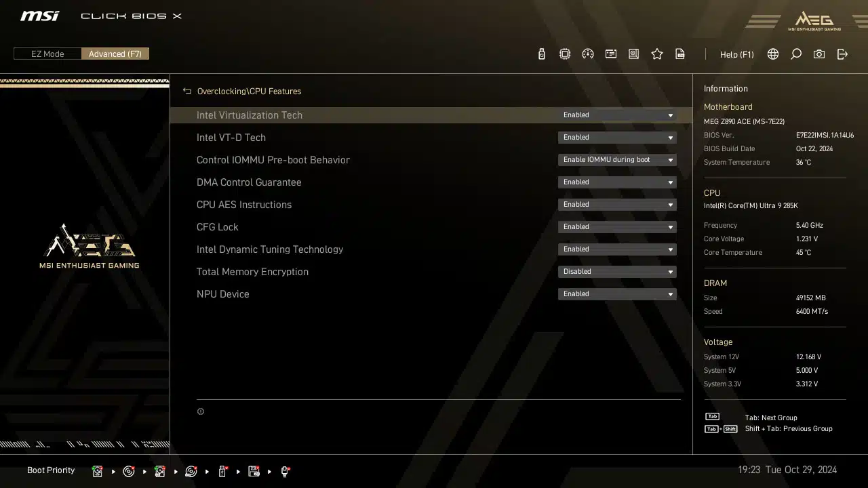Select the last plug-shaped device in Boot Priority
The height and width of the screenshot is (488, 868).
point(285,471)
